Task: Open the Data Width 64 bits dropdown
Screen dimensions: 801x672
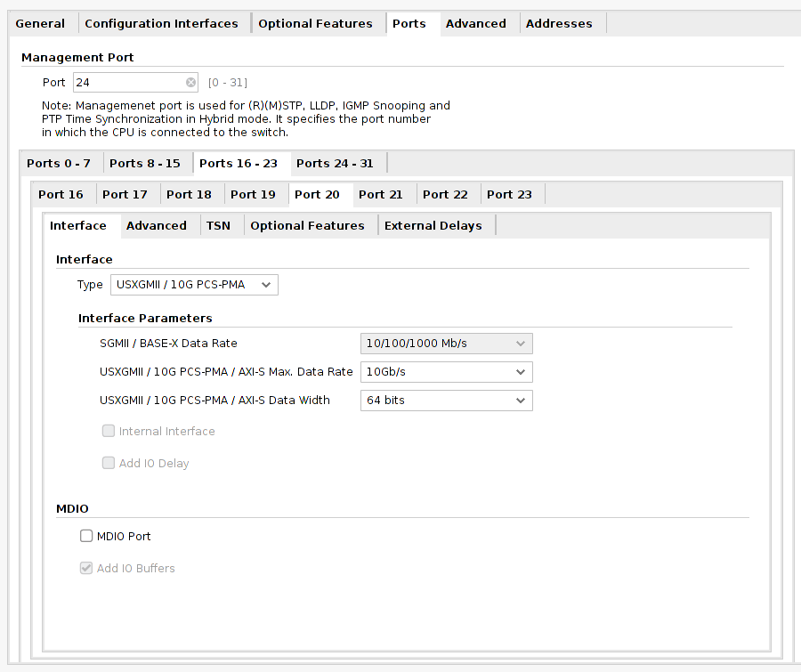Action: point(446,401)
